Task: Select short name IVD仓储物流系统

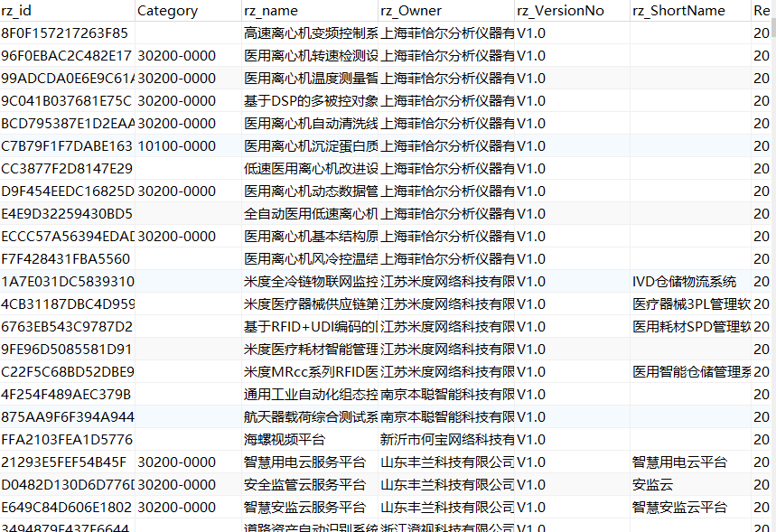Action: [x=690, y=282]
